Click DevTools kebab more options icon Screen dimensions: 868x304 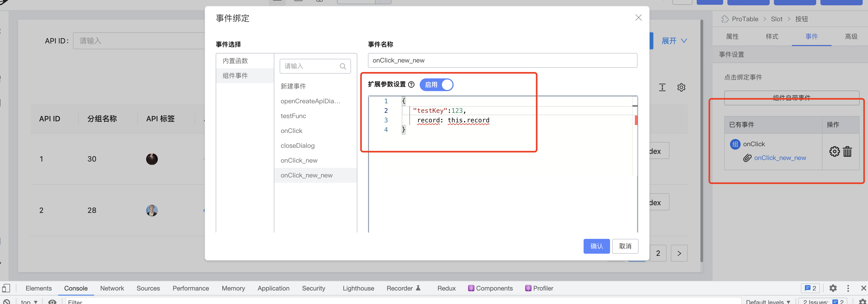[848, 288]
